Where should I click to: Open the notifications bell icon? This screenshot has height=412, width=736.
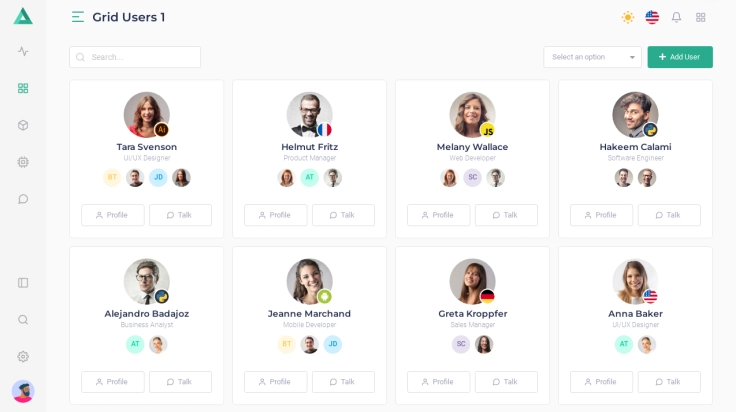[677, 17]
